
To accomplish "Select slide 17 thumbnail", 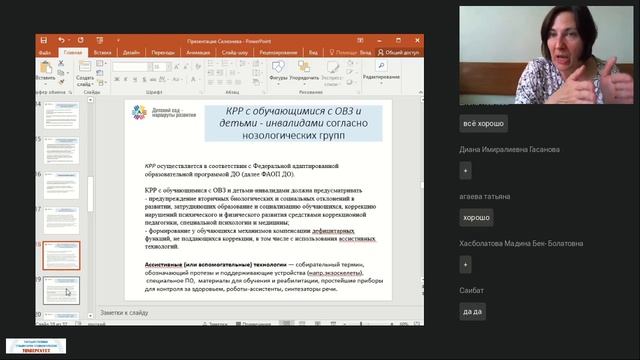I will [61, 220].
